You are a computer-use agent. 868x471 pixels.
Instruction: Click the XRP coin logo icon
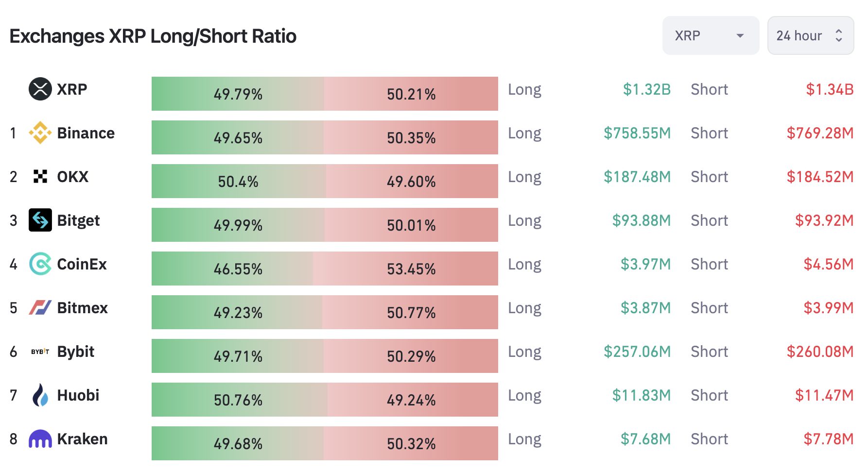tap(40, 89)
